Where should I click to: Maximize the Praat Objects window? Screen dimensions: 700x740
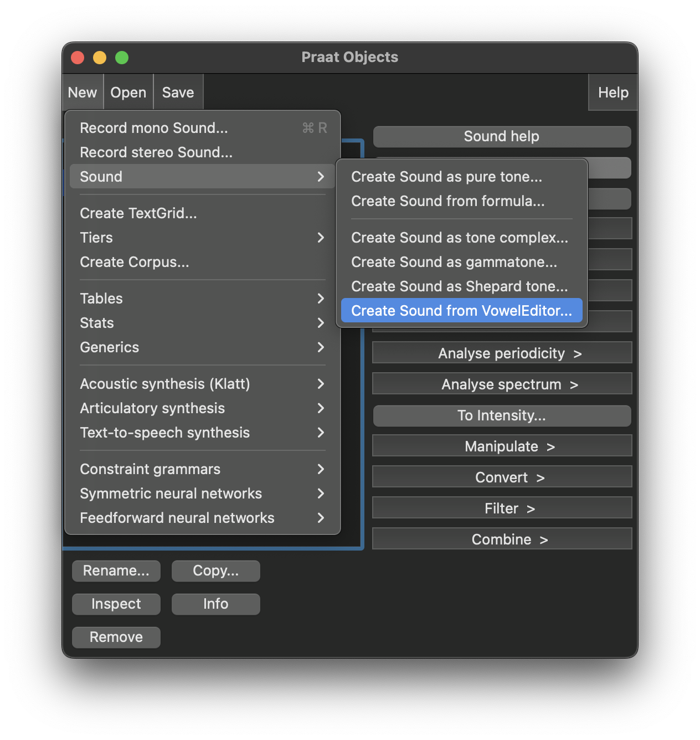[x=122, y=58]
